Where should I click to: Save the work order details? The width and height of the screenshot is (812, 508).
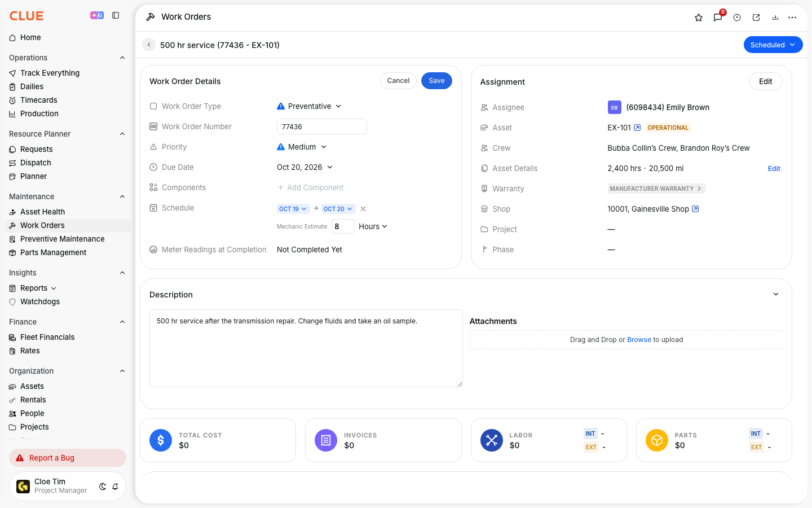click(436, 81)
